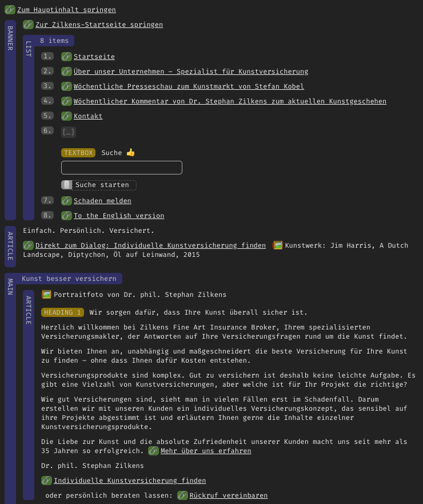Click thumbs-up icon next to Suche
This screenshot has width=423, height=504.
130,153
